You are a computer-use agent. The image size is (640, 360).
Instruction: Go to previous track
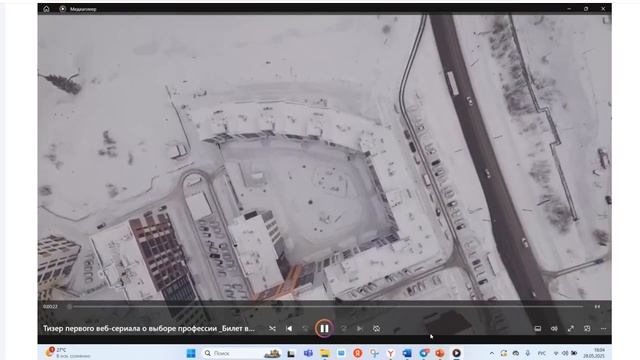[x=289, y=329]
